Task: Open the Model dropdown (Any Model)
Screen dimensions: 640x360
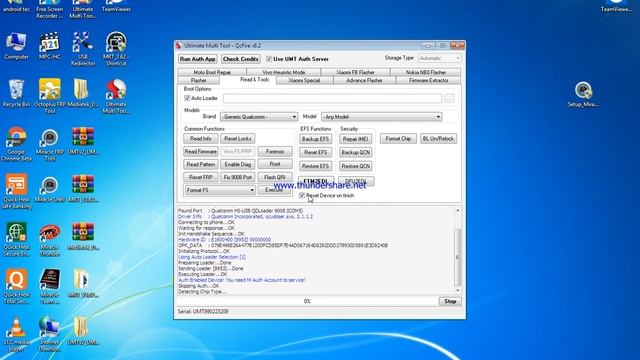Action: coord(381,117)
